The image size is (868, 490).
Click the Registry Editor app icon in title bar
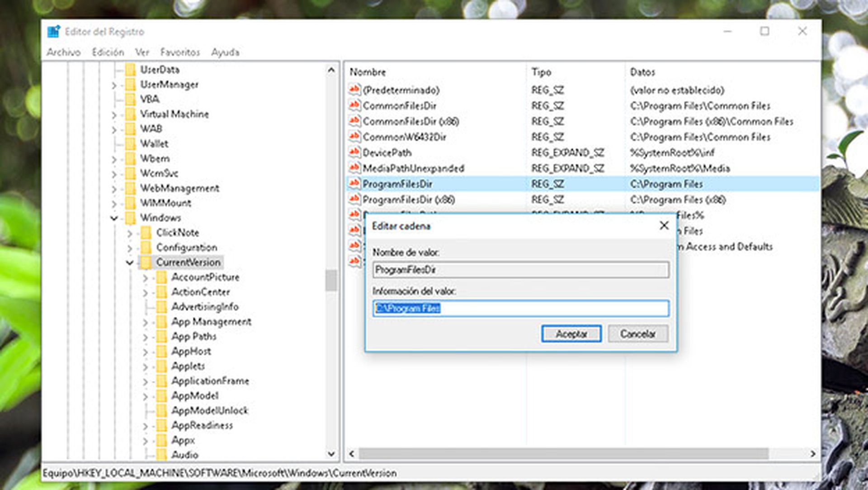pyautogui.click(x=53, y=31)
